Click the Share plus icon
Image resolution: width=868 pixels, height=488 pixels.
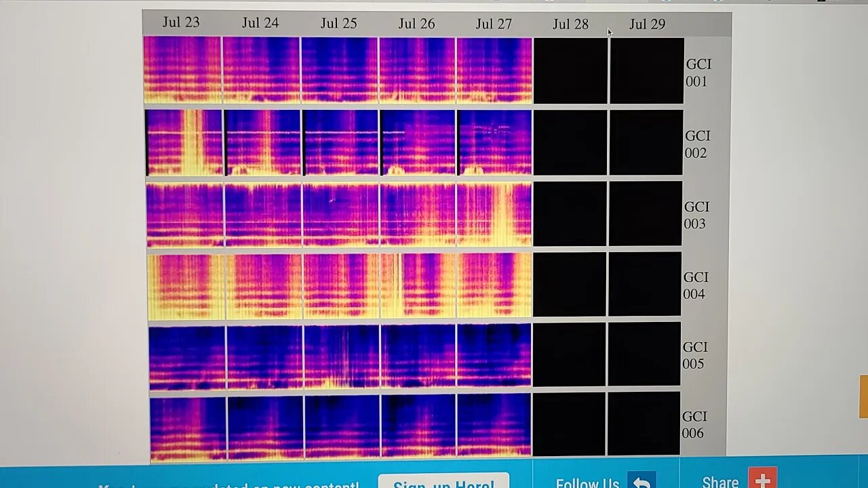762,478
